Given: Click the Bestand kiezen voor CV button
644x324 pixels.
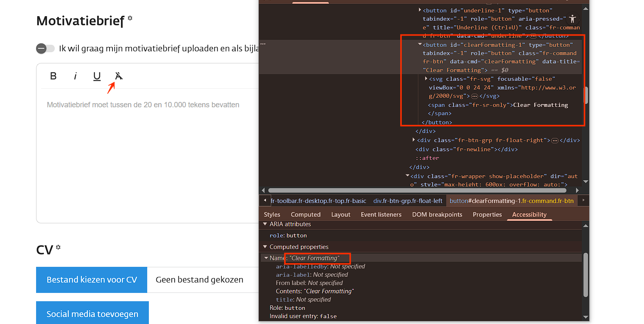Looking at the screenshot, I should coord(92,280).
